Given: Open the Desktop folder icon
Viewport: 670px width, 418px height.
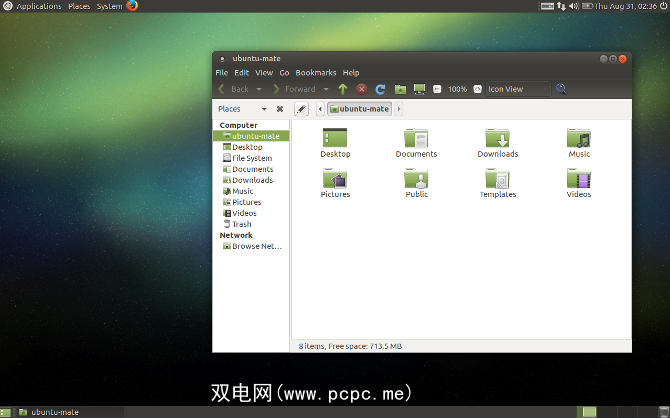Looking at the screenshot, I should [x=335, y=143].
